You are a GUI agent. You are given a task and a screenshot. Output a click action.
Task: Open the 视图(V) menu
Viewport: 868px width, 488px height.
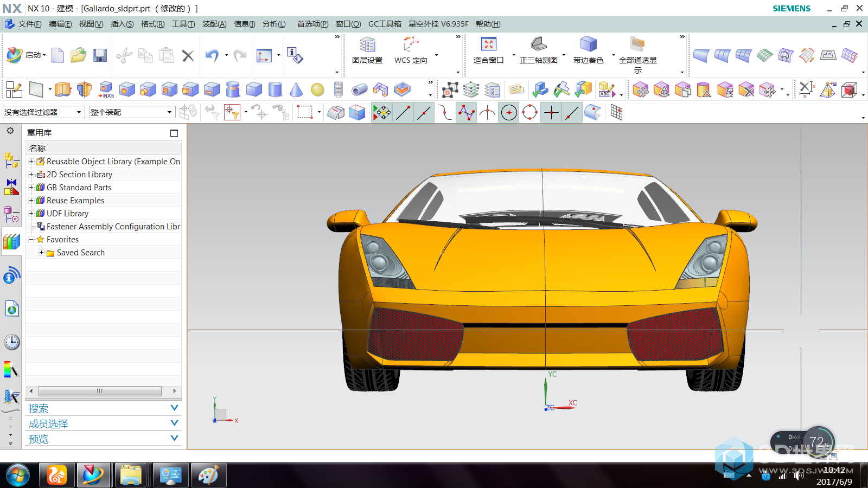coord(91,24)
